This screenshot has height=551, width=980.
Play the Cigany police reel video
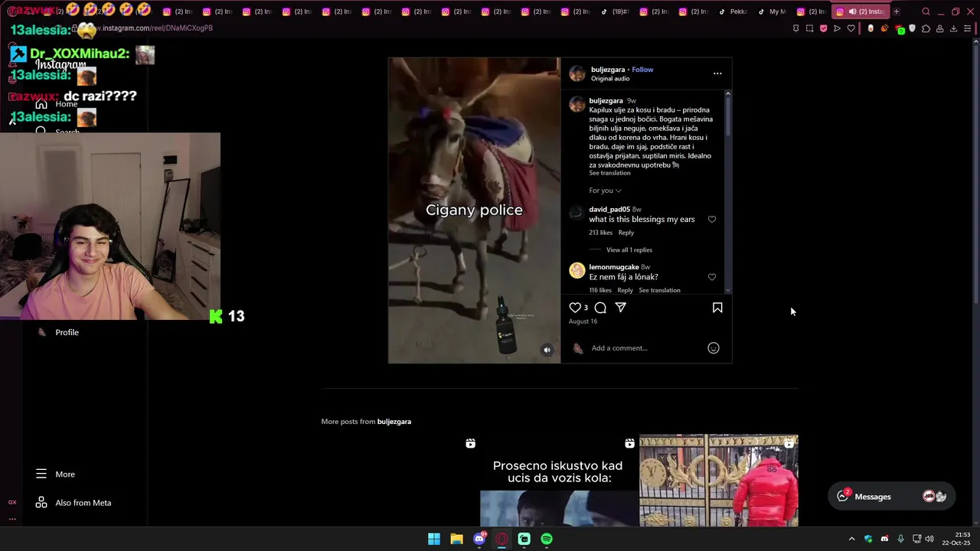(x=474, y=210)
